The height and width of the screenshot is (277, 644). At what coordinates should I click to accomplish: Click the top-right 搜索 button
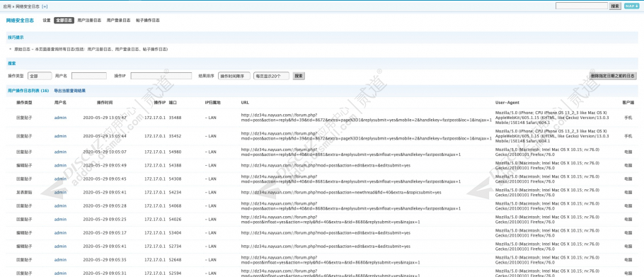[615, 6]
